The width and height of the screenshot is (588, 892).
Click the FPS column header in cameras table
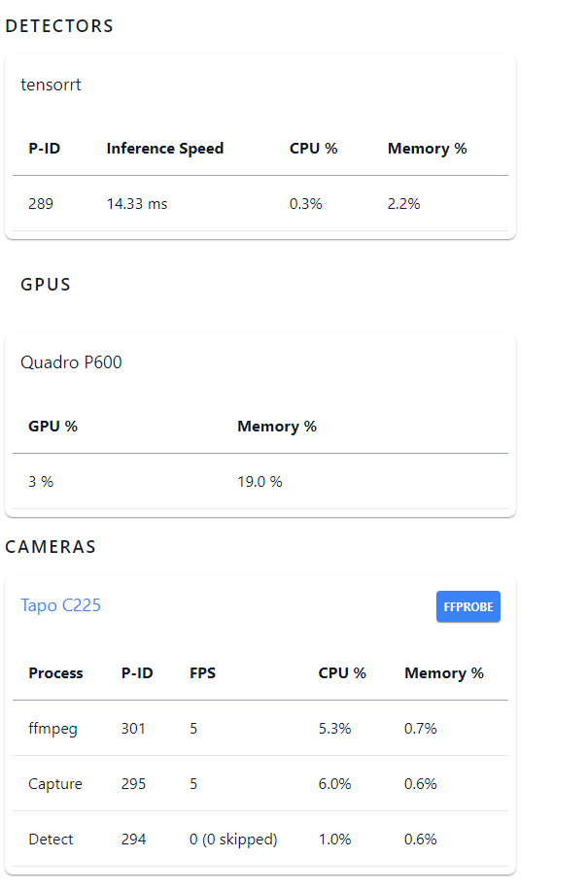pyautogui.click(x=203, y=672)
